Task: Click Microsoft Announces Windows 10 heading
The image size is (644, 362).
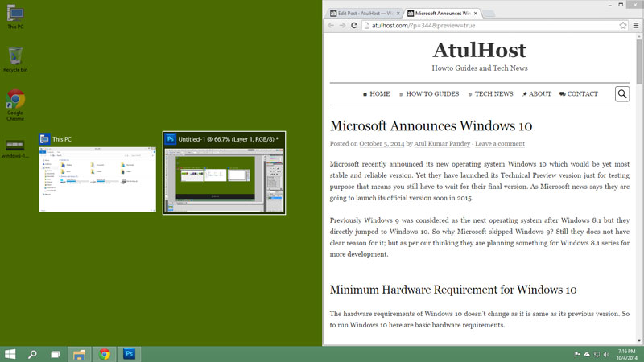Action: [x=431, y=126]
